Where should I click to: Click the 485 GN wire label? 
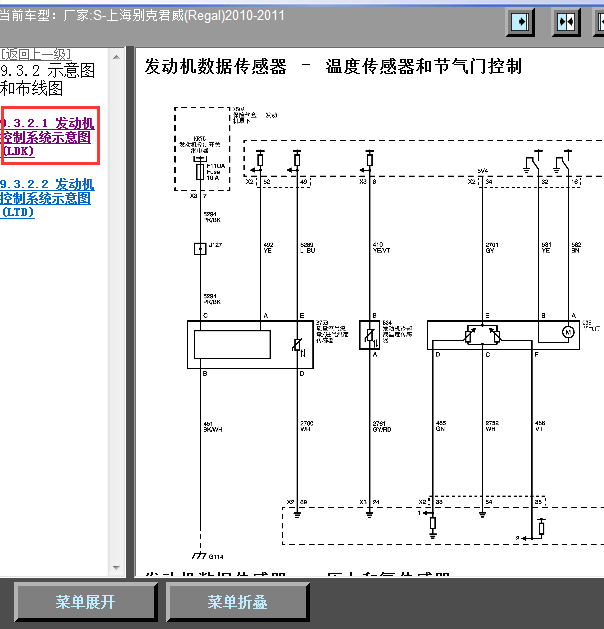pos(441,426)
